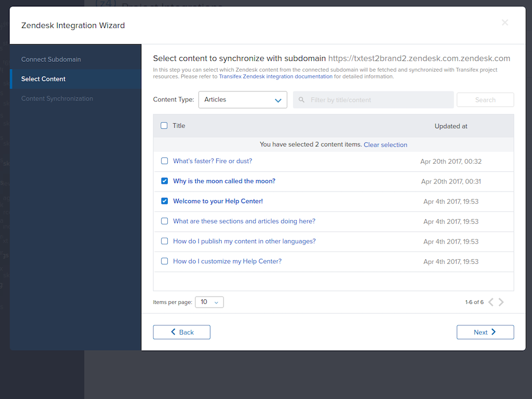Open Transifex Zendesk integration documentation link
This screenshot has width=532, height=399.
[x=275, y=76]
